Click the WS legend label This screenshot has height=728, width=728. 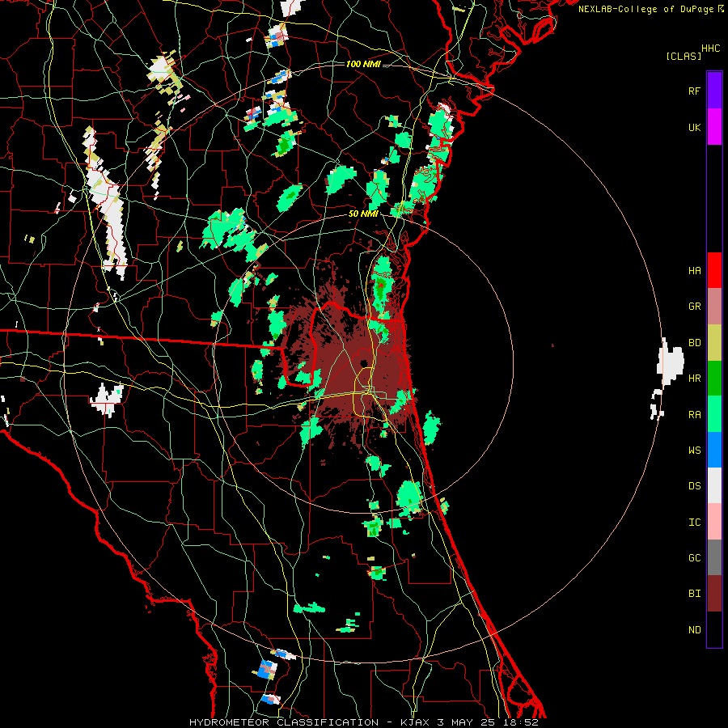[694, 450]
